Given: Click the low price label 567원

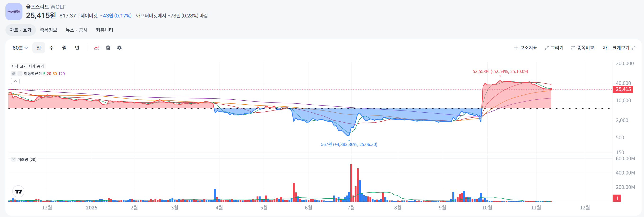Looking at the screenshot, I should point(349,145).
